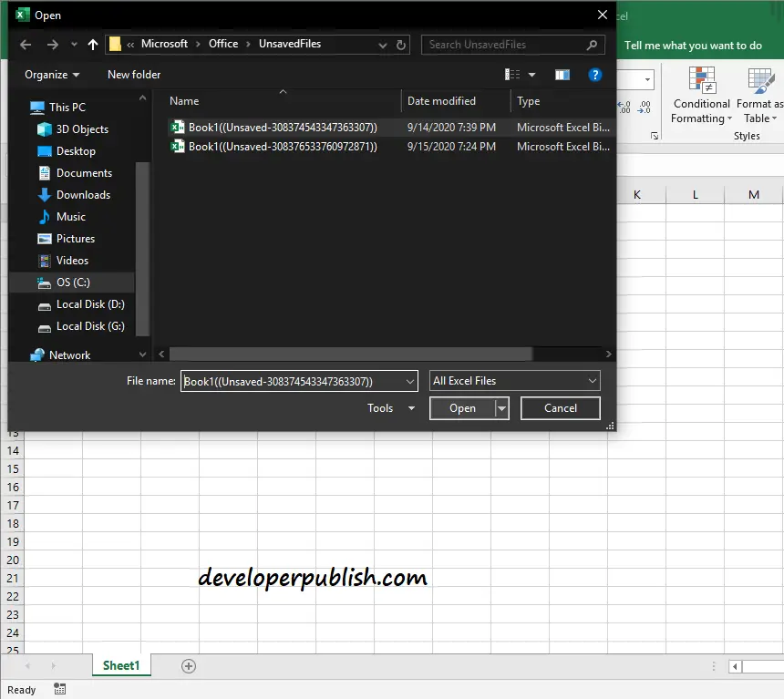Sort files by Date modified column
This screenshot has width=784, height=699.
point(441,101)
